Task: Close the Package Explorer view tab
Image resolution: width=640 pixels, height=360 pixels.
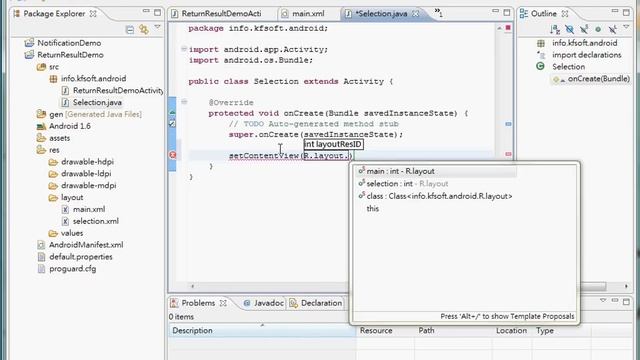Action: pos(93,13)
